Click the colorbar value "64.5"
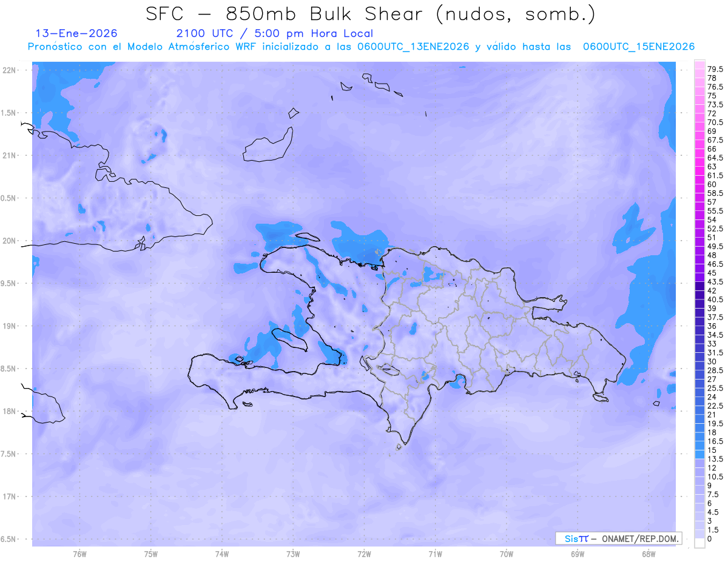This screenshot has width=728, height=562. click(x=715, y=158)
